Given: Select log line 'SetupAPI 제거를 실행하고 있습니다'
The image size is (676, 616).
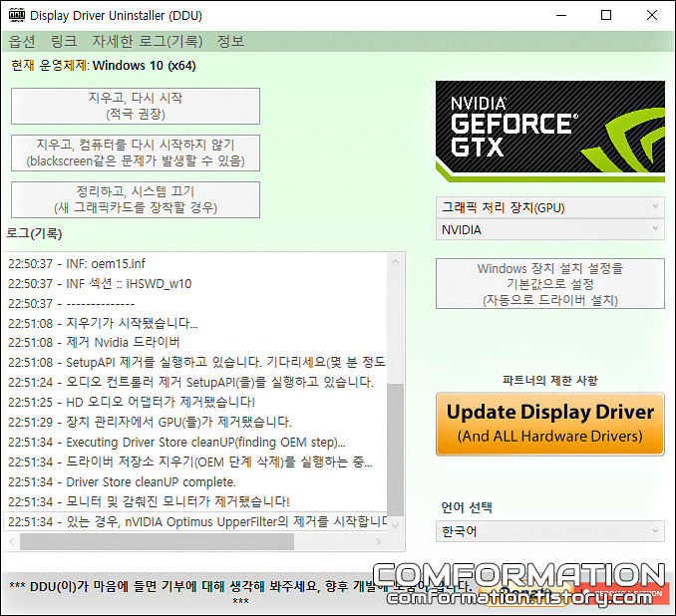Looking at the screenshot, I should coord(195,362).
